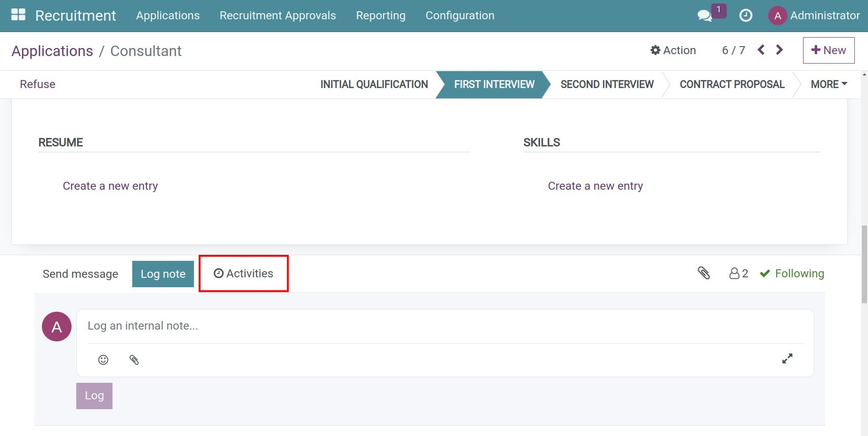The width and height of the screenshot is (868, 436).
Task: Open the Administrator user menu
Action: pyautogui.click(x=814, y=16)
